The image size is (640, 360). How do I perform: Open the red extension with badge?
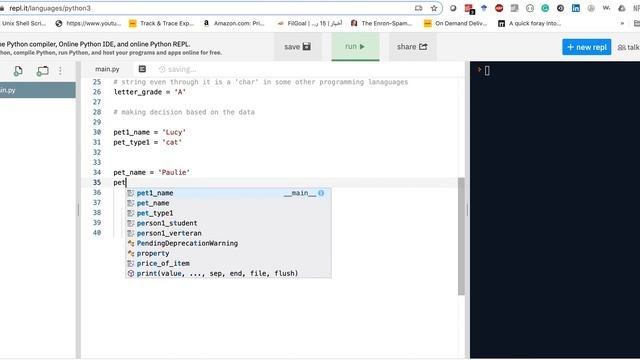click(469, 9)
